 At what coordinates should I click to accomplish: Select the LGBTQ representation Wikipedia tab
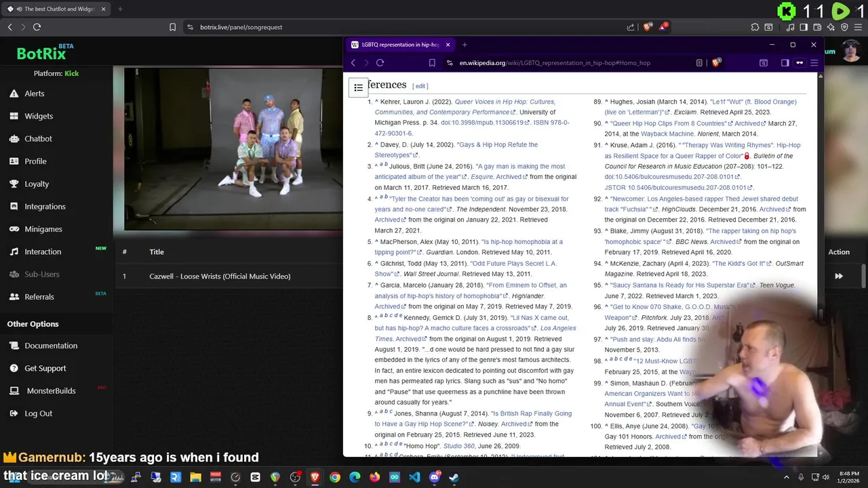point(400,45)
